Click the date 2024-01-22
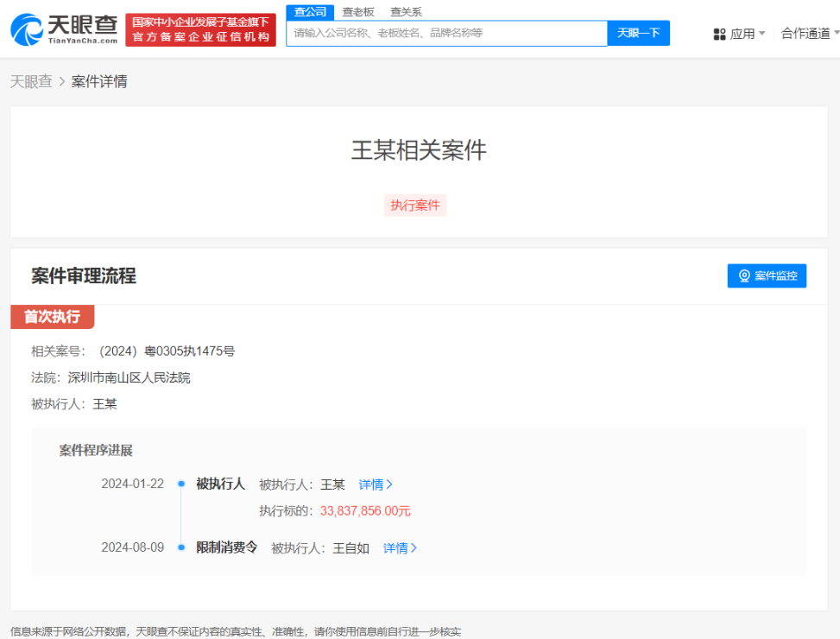This screenshot has height=639, width=840. tap(133, 484)
